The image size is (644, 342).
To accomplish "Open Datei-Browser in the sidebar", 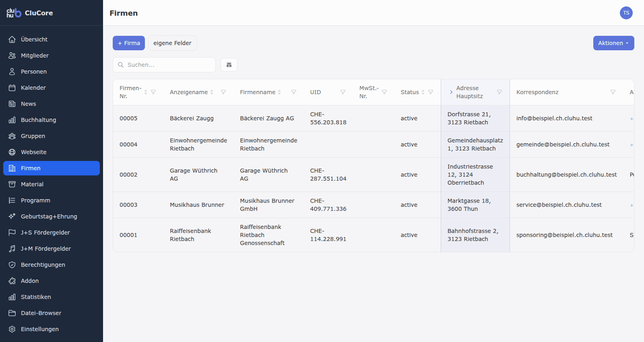I will pyautogui.click(x=52, y=313).
